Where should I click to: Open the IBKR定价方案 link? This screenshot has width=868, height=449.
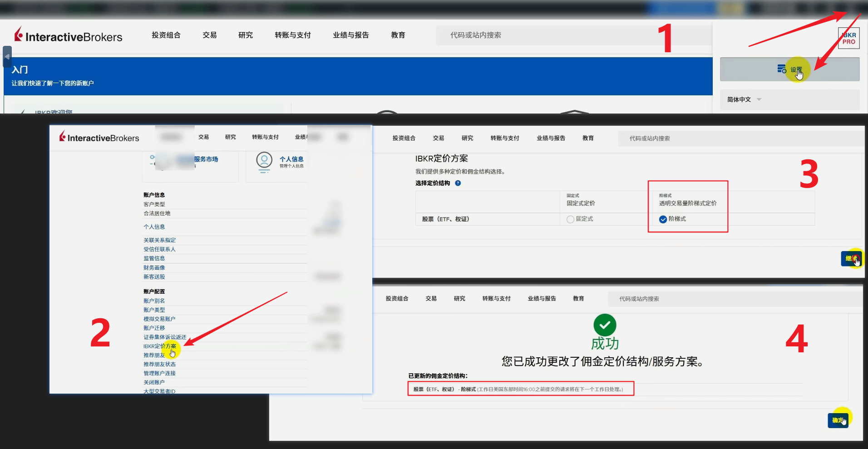coord(160,346)
